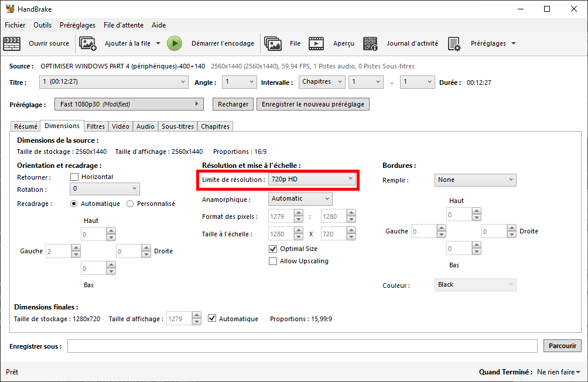The height and width of the screenshot is (382, 588).
Task: Open the end chapter dropdown
Action: [418, 82]
